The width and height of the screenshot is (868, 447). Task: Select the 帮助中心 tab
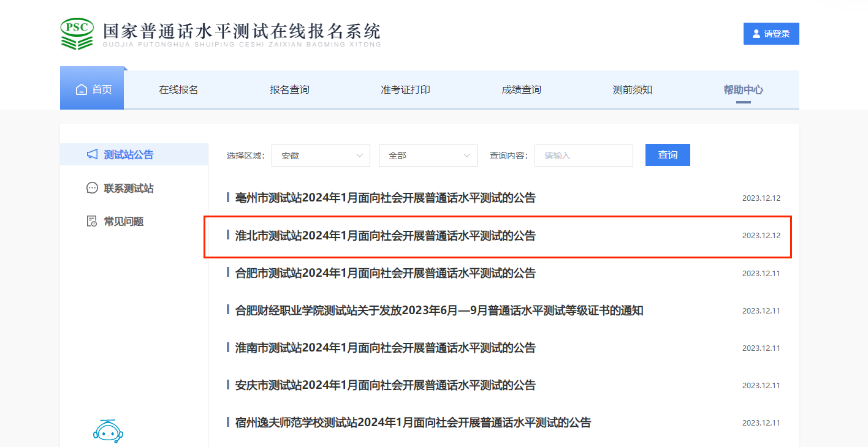(743, 90)
